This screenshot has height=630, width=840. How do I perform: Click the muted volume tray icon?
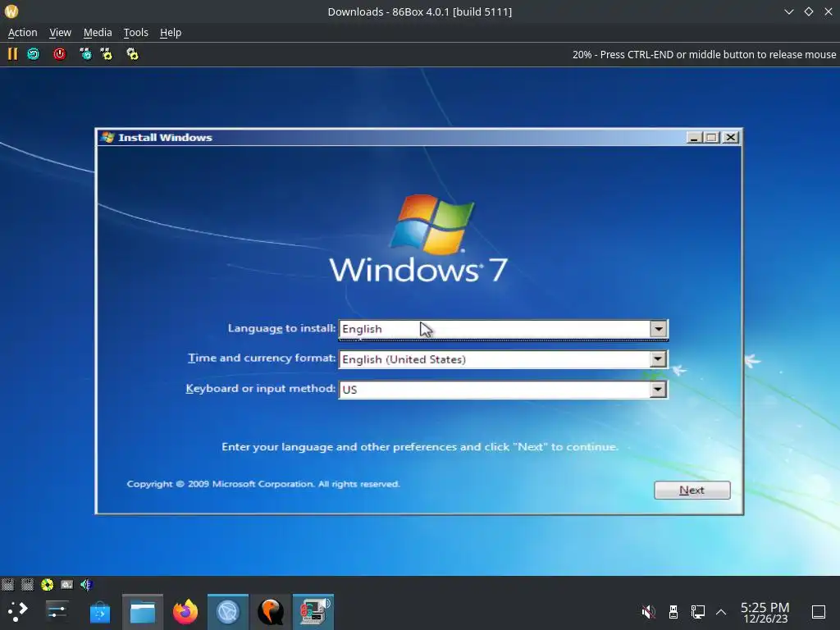coord(648,611)
